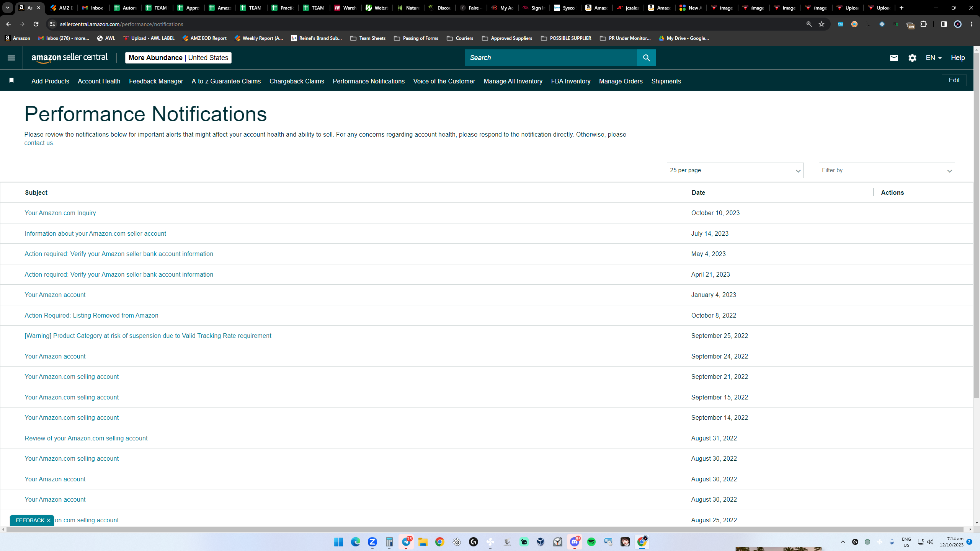
Task: Open the More Abundance | United States account switcher
Action: tap(178, 58)
